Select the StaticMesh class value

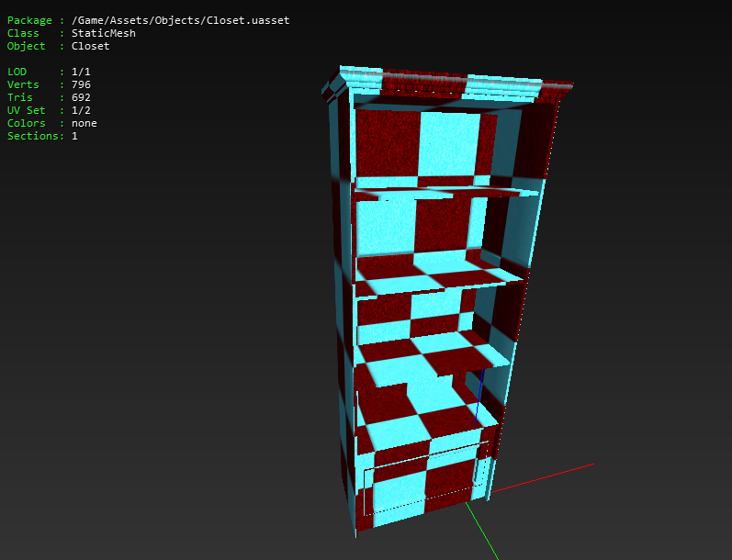[x=103, y=33]
